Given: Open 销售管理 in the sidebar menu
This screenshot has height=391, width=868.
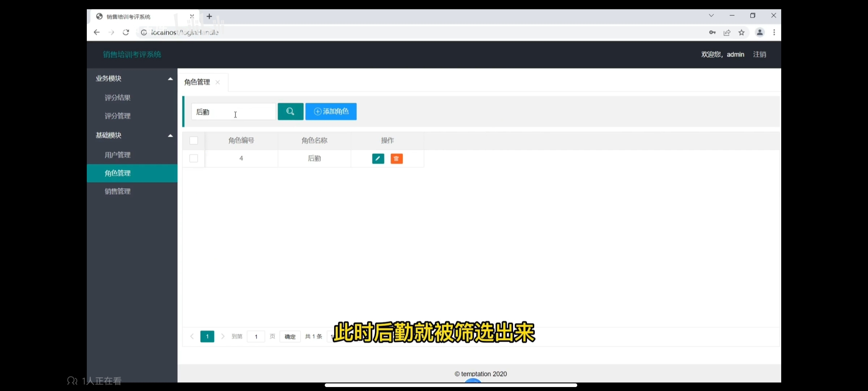Looking at the screenshot, I should point(118,192).
